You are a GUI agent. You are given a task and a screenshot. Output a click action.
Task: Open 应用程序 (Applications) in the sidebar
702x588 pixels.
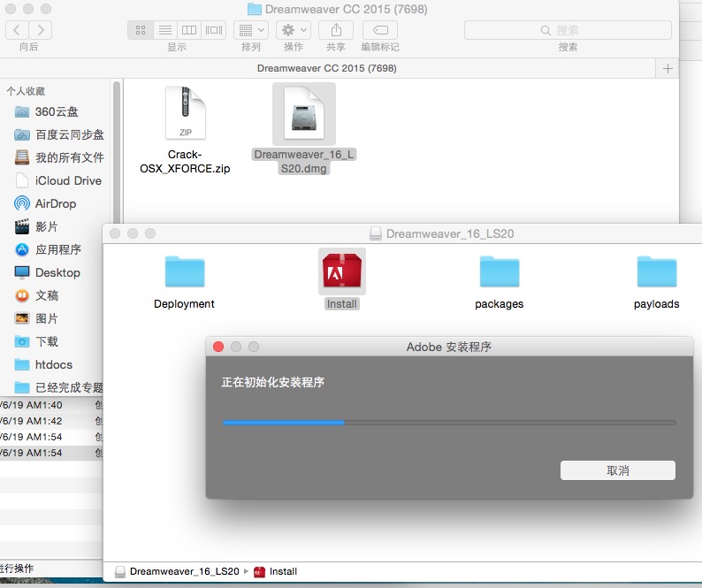click(48, 249)
